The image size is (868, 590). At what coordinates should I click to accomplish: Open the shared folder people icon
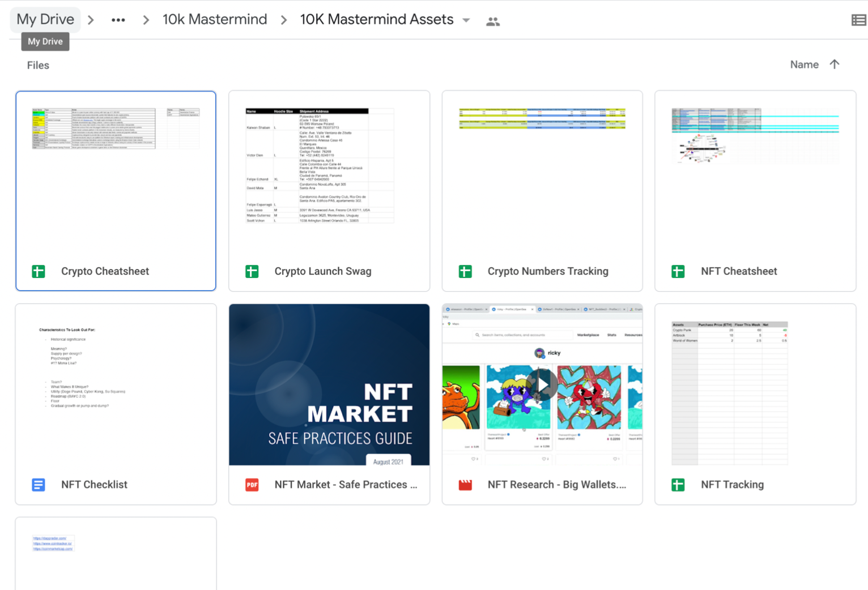(x=493, y=22)
